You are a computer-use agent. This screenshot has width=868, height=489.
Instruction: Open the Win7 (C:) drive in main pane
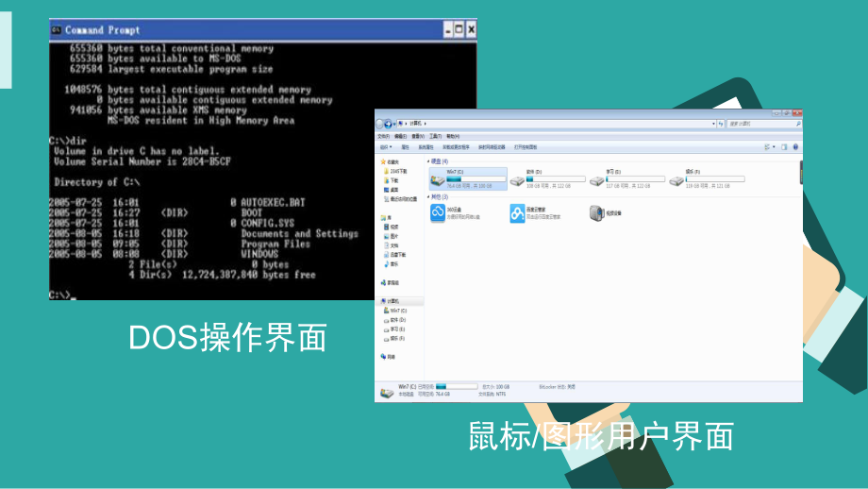pos(468,178)
